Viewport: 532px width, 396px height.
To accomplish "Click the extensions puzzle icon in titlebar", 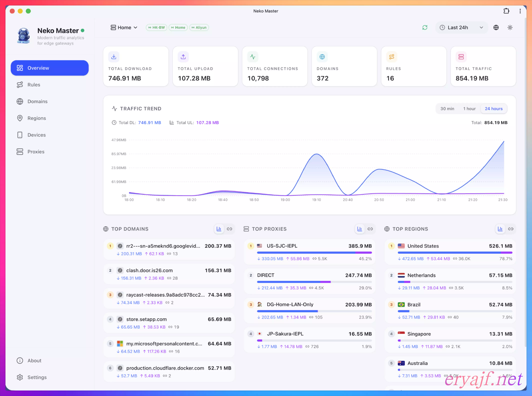I will click(506, 11).
